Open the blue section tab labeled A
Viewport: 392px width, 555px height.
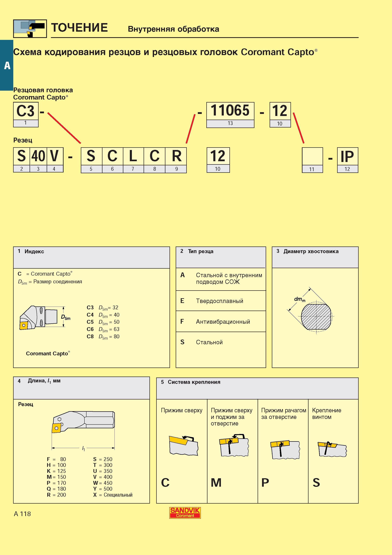pyautogui.click(x=6, y=65)
